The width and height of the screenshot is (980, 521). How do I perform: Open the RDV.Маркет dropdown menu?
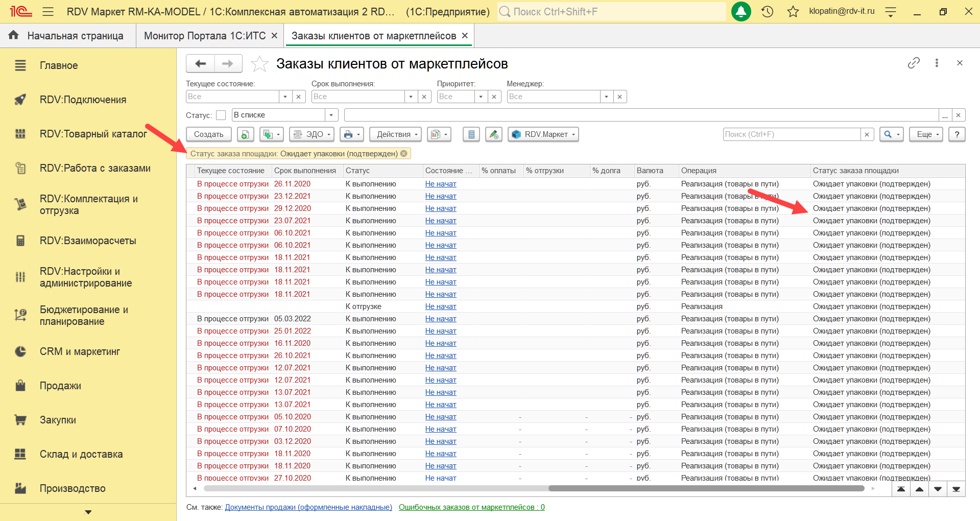click(x=543, y=134)
